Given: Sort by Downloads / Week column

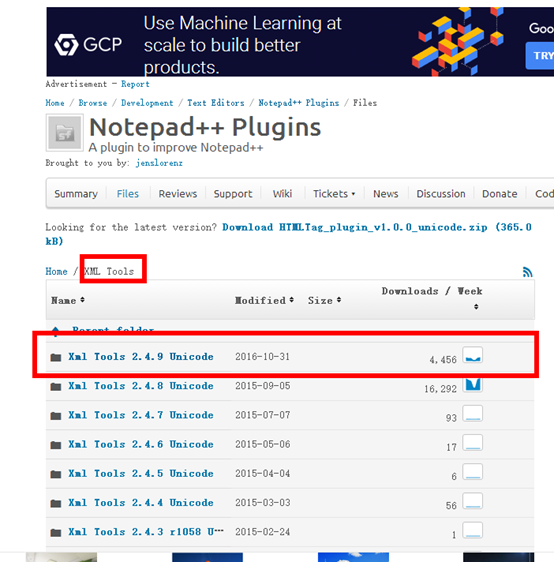Looking at the screenshot, I should click(432, 297).
